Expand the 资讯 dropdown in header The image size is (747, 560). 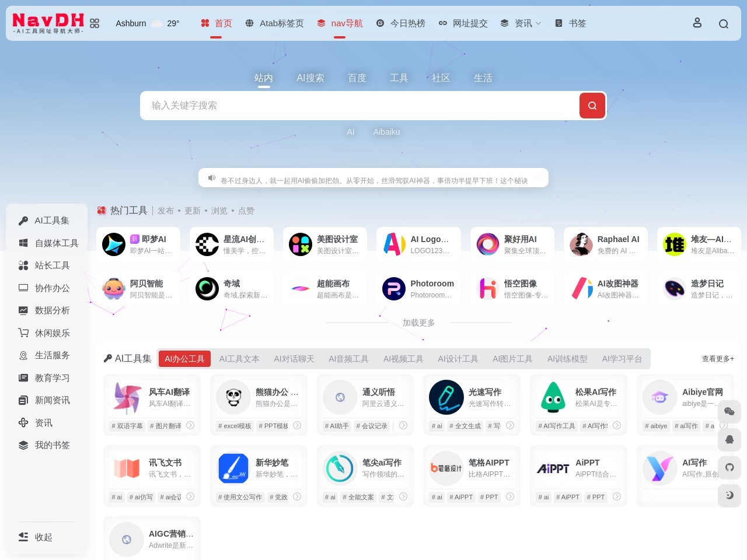(521, 23)
